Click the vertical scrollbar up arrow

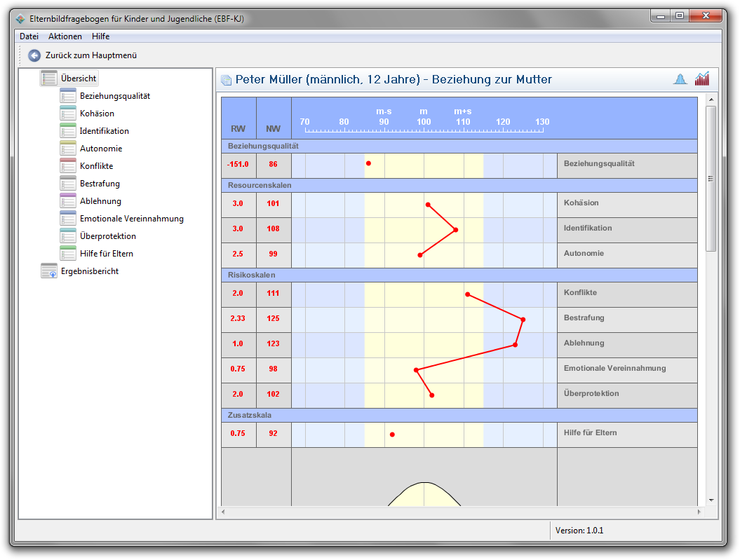coord(711,100)
